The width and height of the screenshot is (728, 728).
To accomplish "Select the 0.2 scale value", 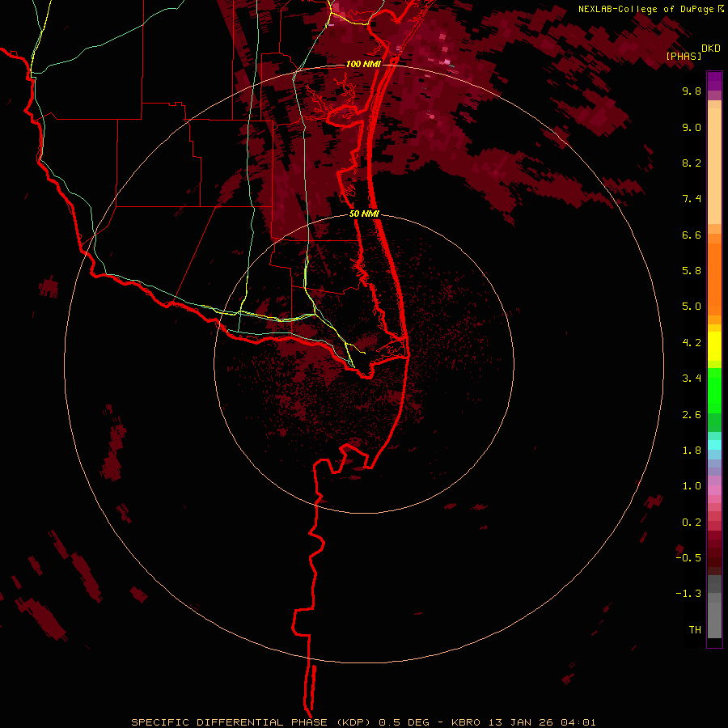I will [692, 523].
